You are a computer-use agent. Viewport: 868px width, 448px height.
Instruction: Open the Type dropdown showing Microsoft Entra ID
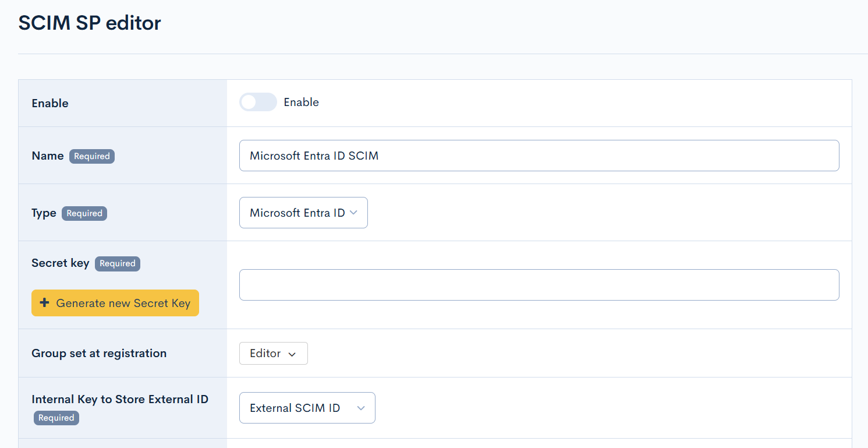pos(303,213)
